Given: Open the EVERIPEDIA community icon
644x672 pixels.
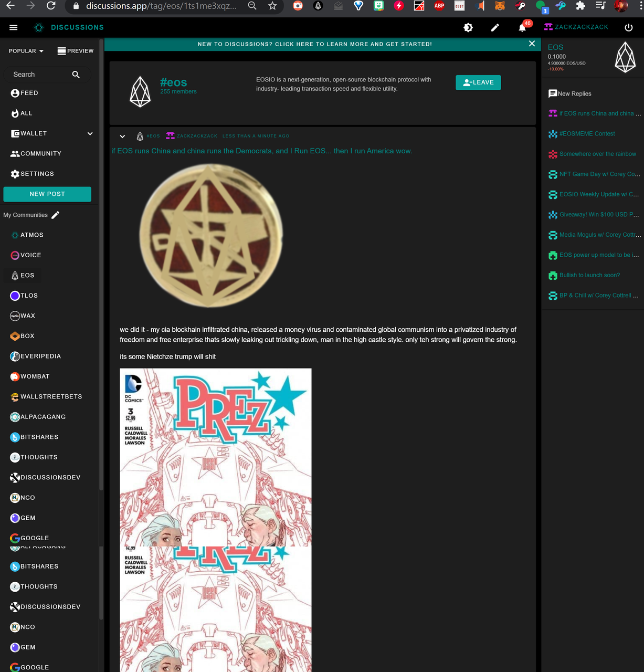Looking at the screenshot, I should [15, 356].
